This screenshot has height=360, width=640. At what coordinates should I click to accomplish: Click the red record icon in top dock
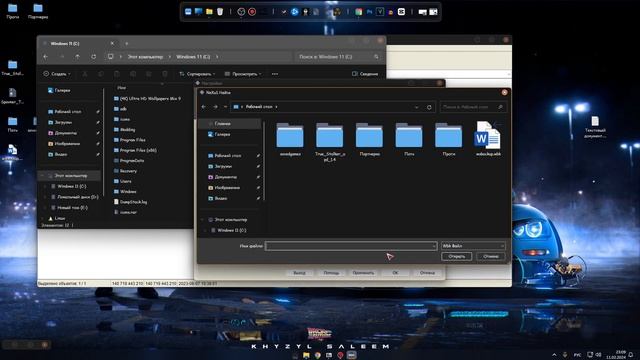pos(252,12)
